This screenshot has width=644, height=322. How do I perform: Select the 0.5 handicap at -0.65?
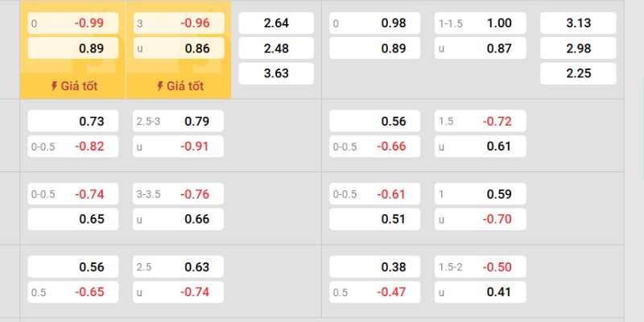(x=72, y=292)
